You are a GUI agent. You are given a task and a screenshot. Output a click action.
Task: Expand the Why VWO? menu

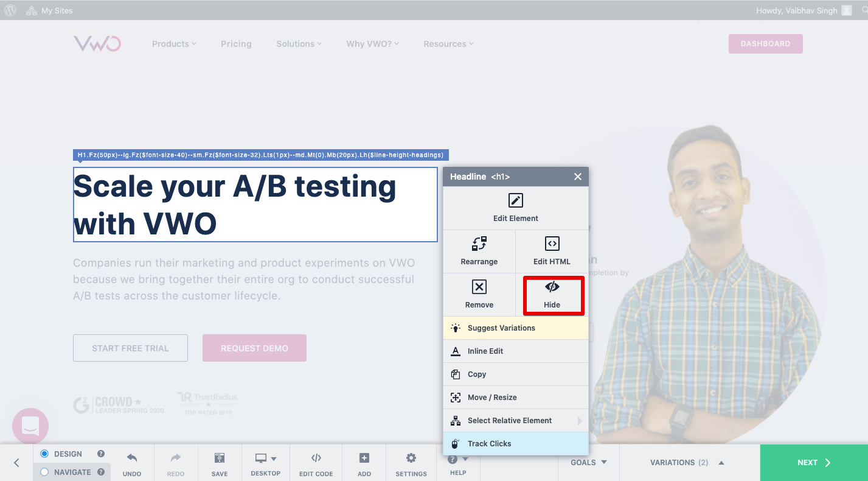372,44
